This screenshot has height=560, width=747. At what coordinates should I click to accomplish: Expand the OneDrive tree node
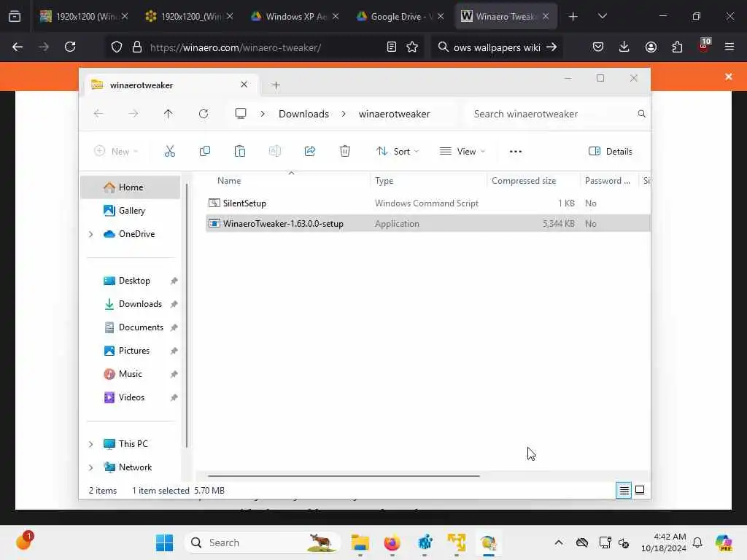[x=90, y=234]
